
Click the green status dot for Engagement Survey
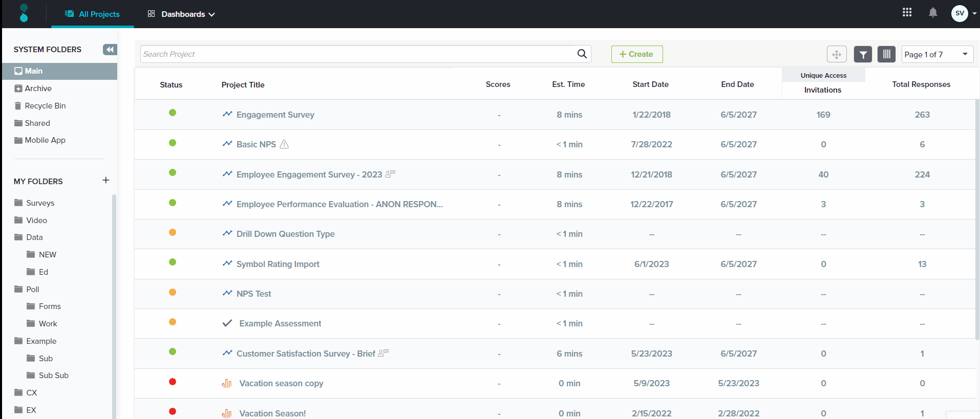(173, 113)
